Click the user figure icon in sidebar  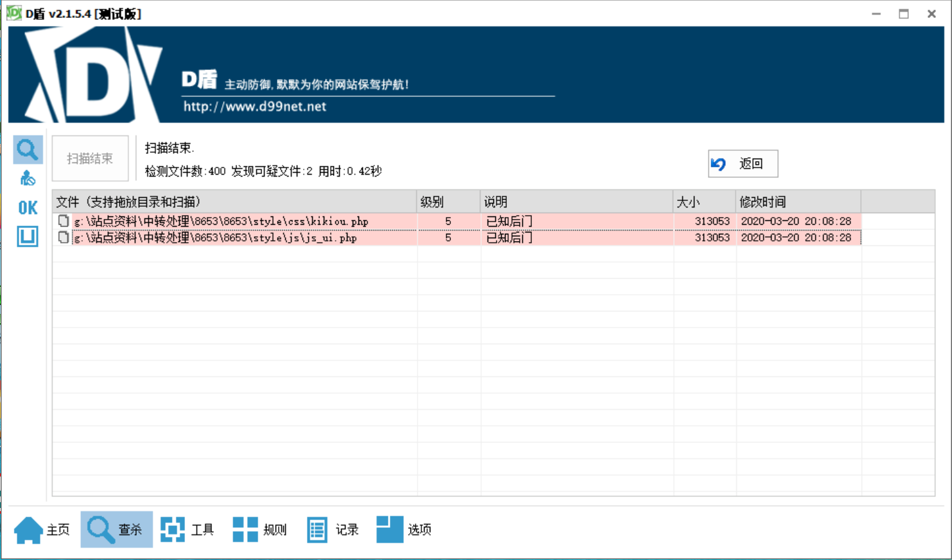coord(28,179)
